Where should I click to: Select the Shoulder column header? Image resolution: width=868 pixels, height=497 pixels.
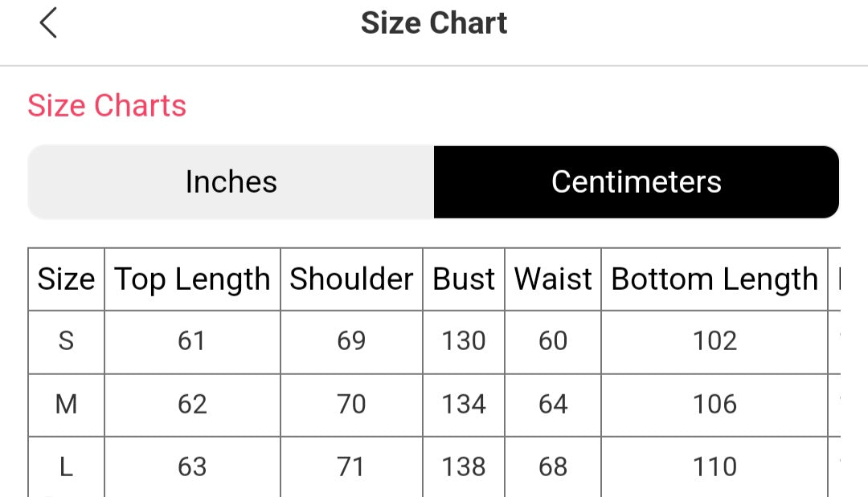click(x=351, y=279)
